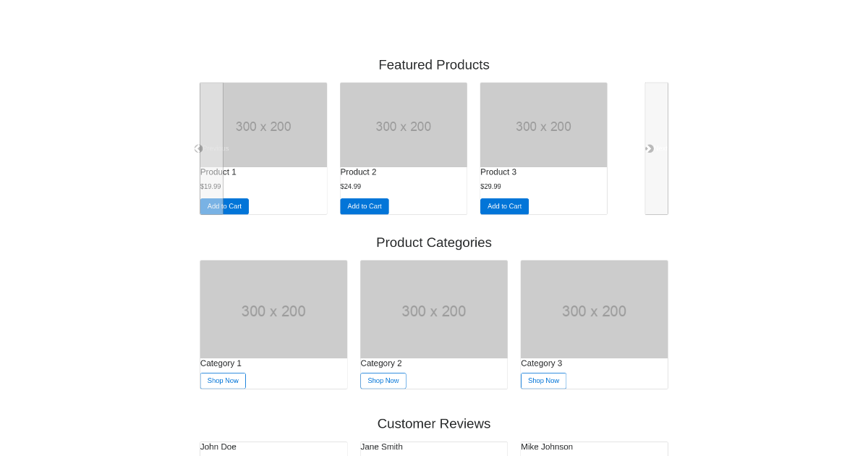The image size is (868, 456).
Task: View the Category 3 image
Action: pos(594,309)
